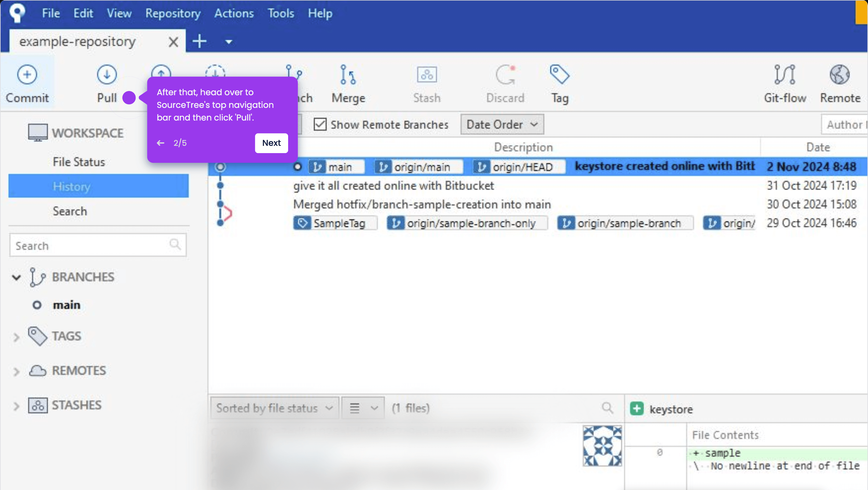Image resolution: width=868 pixels, height=490 pixels.
Task: Collapse the BRANCHES section
Action: click(16, 277)
